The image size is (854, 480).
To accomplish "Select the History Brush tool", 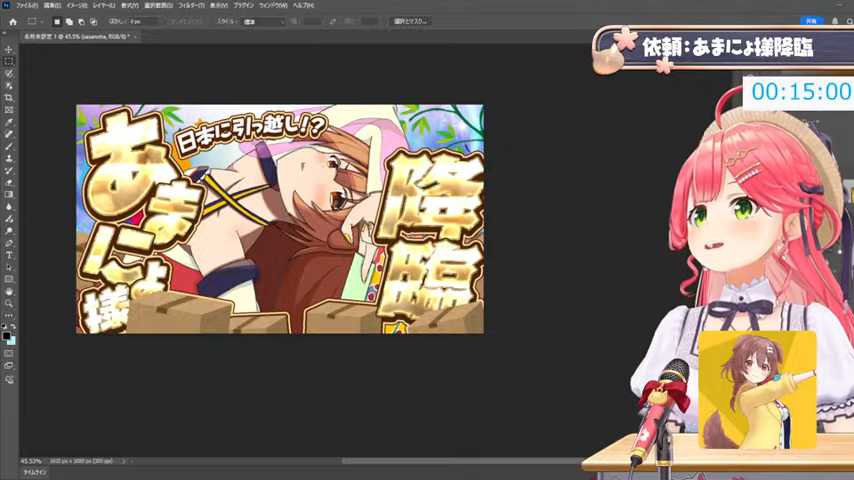I will point(9,171).
